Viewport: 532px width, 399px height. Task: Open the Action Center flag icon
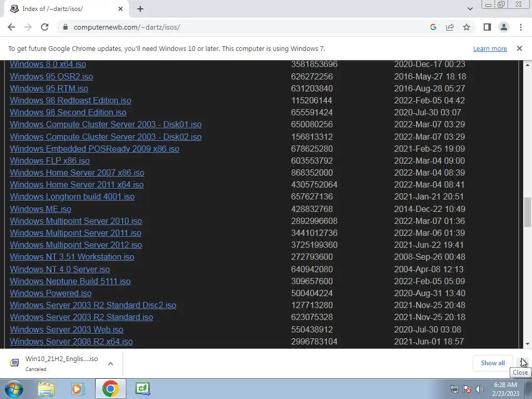pos(467,389)
